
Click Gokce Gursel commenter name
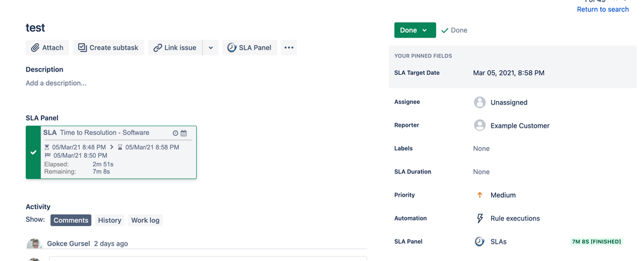68,244
